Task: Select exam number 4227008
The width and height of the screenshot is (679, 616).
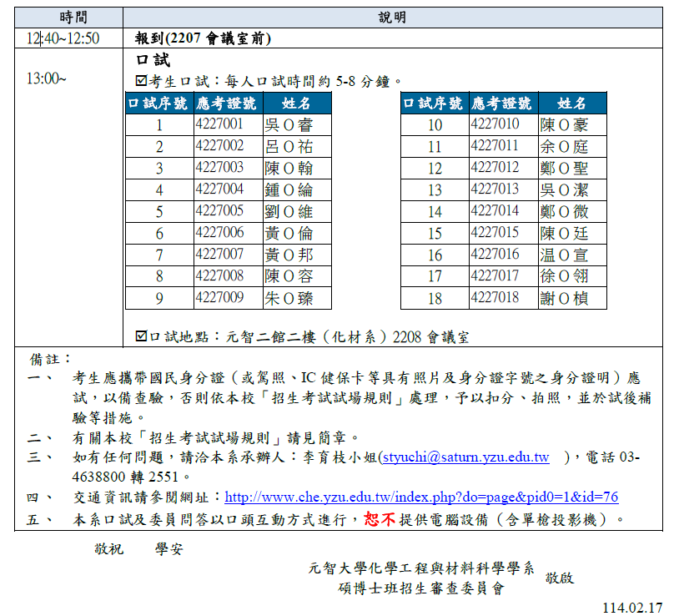Action: (219, 275)
